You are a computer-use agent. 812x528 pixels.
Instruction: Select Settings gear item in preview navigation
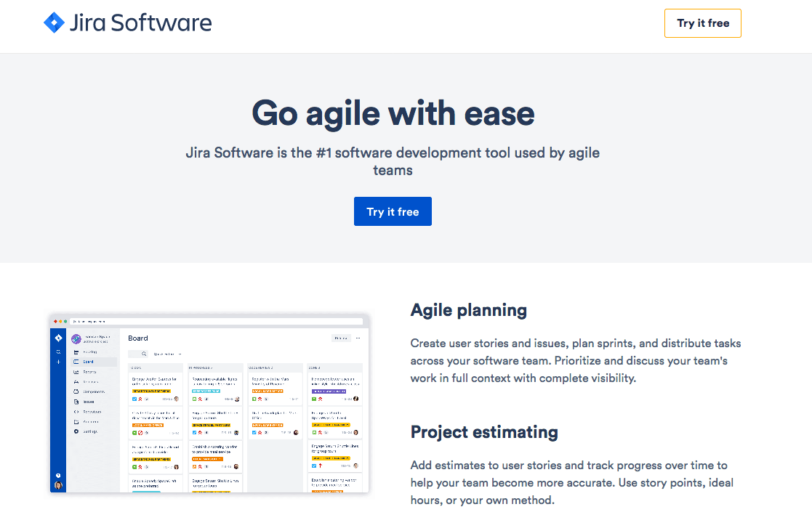click(x=86, y=431)
